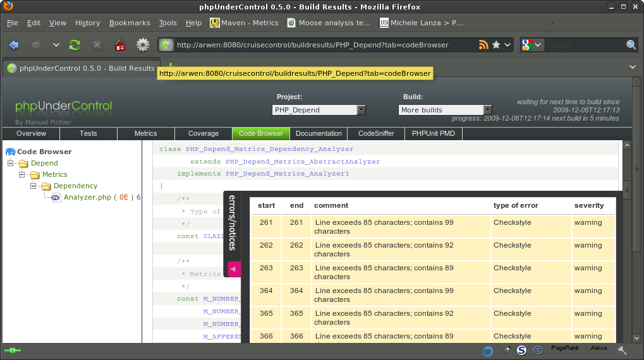
Task: Switch to the PHPUnit PMD tab
Action: 434,133
